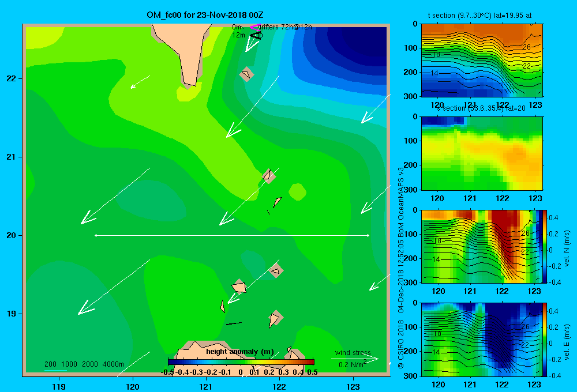Screen dimensions: 577x392
Task: Click the map title "OM_fc00 for 23-Nov-2018 00Z"
Action: pyautogui.click(x=205, y=15)
